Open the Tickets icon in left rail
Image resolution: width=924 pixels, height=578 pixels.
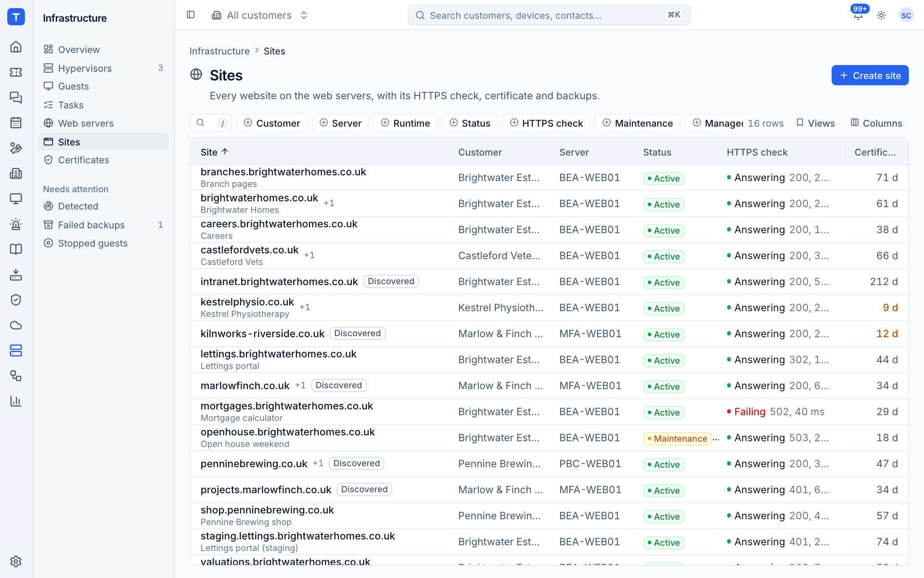(x=16, y=72)
